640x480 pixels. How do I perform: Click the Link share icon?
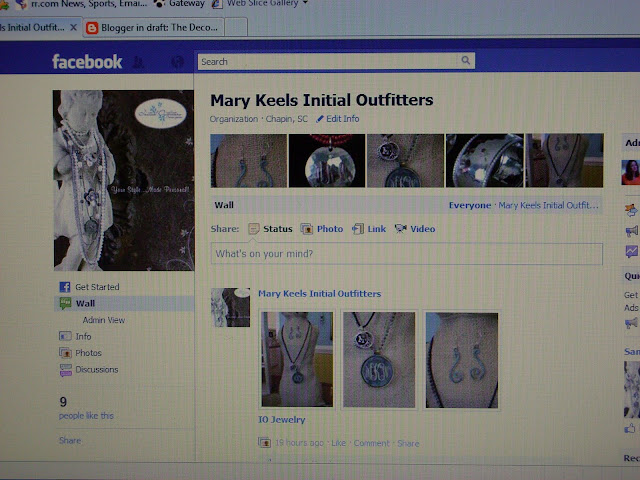pyautogui.click(x=358, y=229)
